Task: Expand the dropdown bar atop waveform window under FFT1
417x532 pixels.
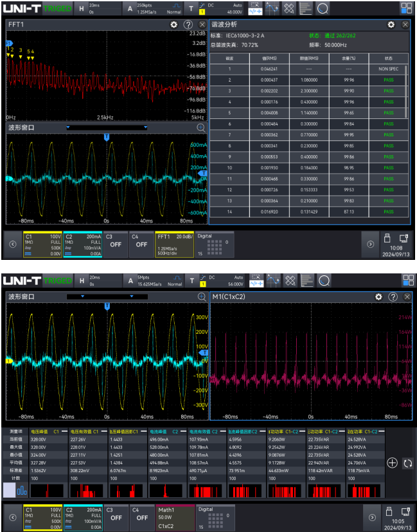Action: click(107, 127)
